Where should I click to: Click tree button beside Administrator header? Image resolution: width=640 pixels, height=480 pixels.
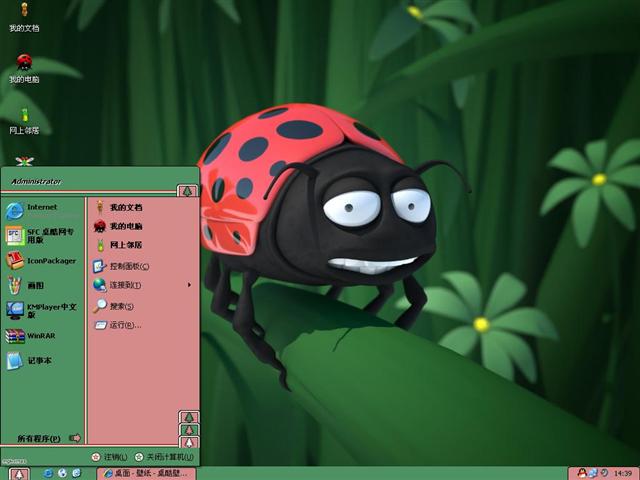click(187, 191)
